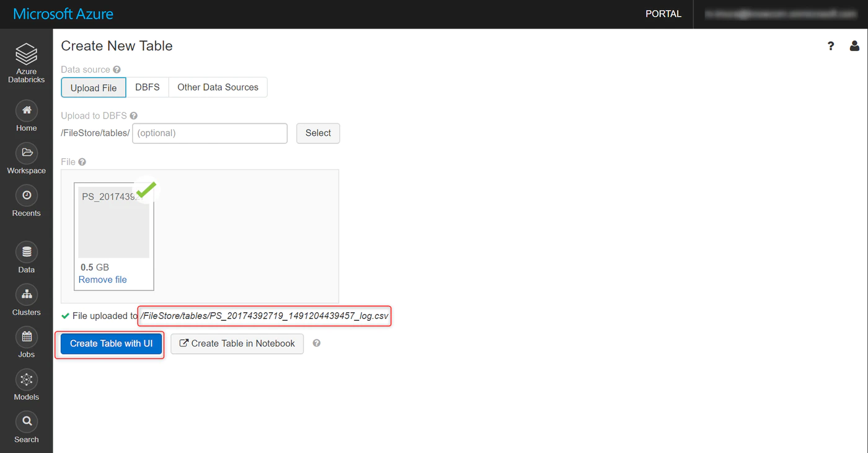Click the uploaded file path ending _log.csv

[x=265, y=316]
